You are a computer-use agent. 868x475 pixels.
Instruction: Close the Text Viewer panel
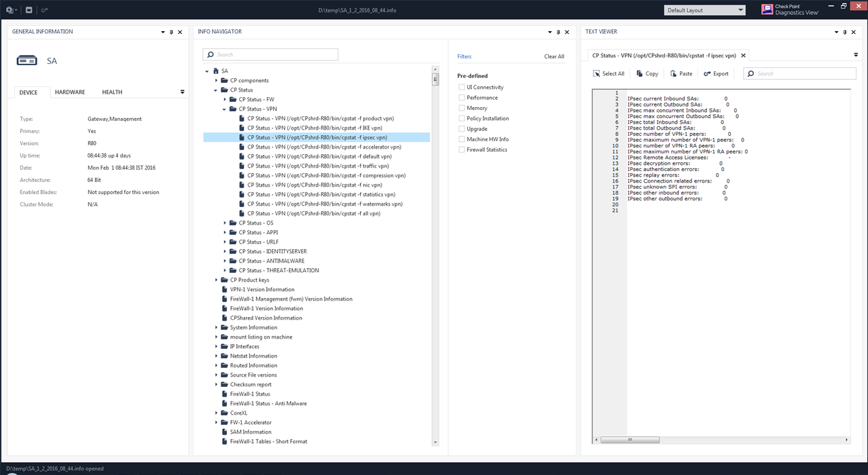(854, 32)
